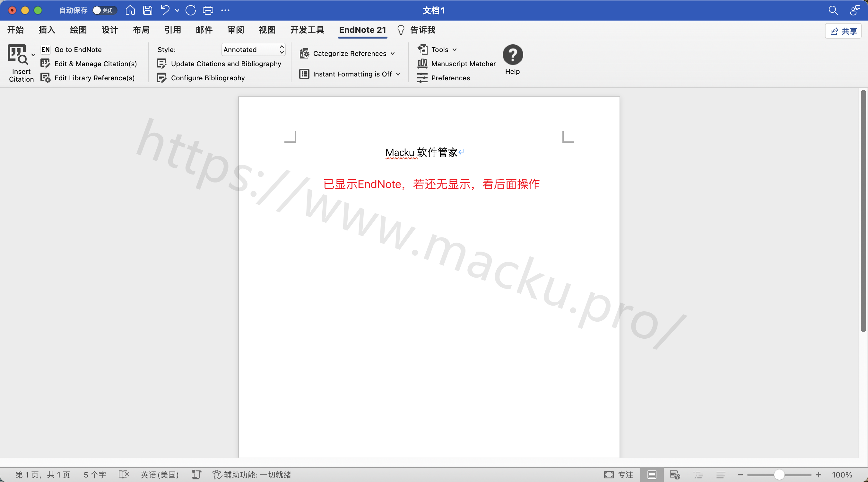
Task: Open the more options ellipsis in title bar
Action: 225,11
